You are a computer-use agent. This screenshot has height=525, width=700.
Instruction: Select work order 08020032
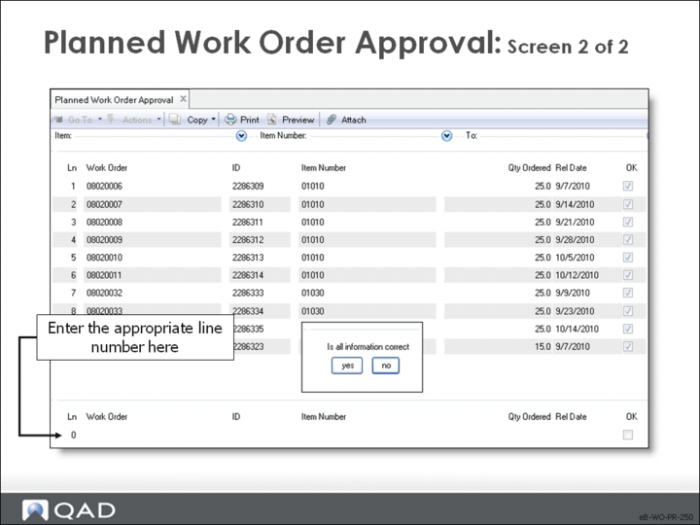tap(104, 293)
